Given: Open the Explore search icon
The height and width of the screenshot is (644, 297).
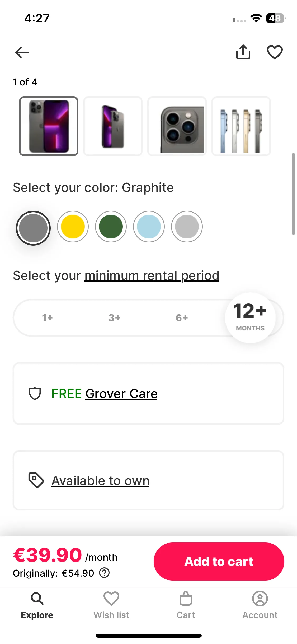Looking at the screenshot, I should coord(37,599).
